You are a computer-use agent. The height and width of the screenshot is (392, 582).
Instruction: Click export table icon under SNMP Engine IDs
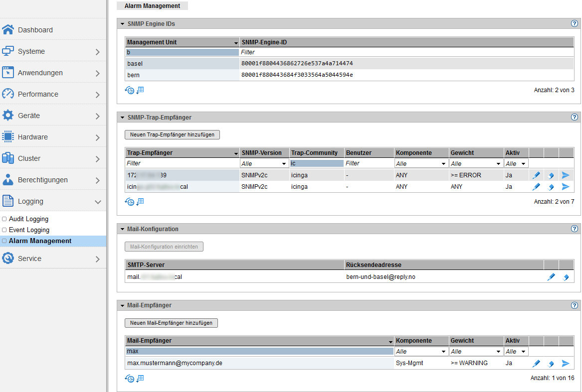[x=140, y=90]
